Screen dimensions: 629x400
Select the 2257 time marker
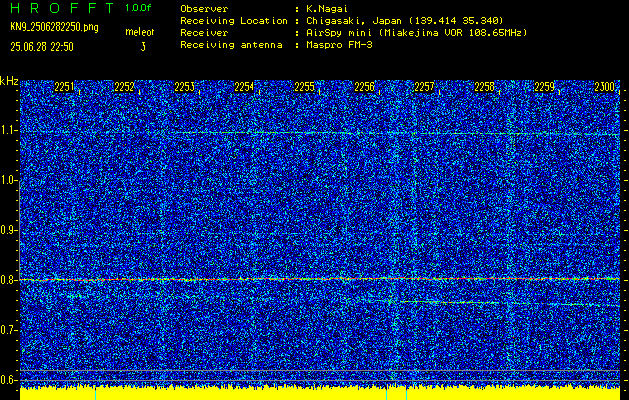[x=424, y=87]
